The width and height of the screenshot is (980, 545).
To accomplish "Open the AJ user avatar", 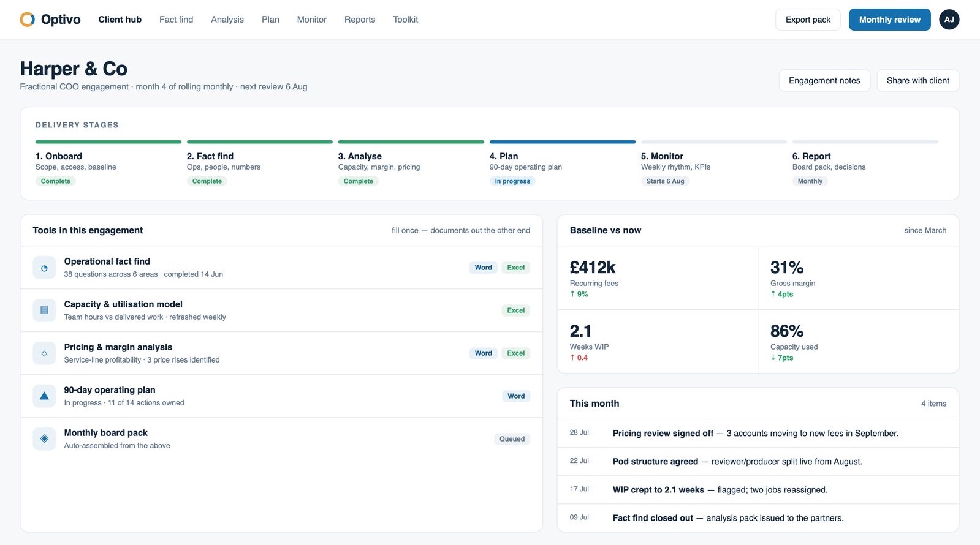I will (x=949, y=20).
